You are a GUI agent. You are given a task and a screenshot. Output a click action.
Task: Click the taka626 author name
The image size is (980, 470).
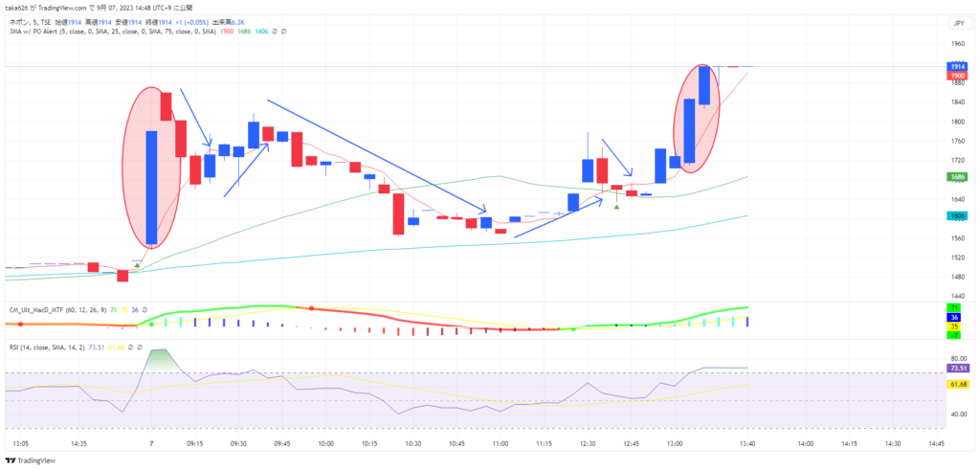pos(17,7)
